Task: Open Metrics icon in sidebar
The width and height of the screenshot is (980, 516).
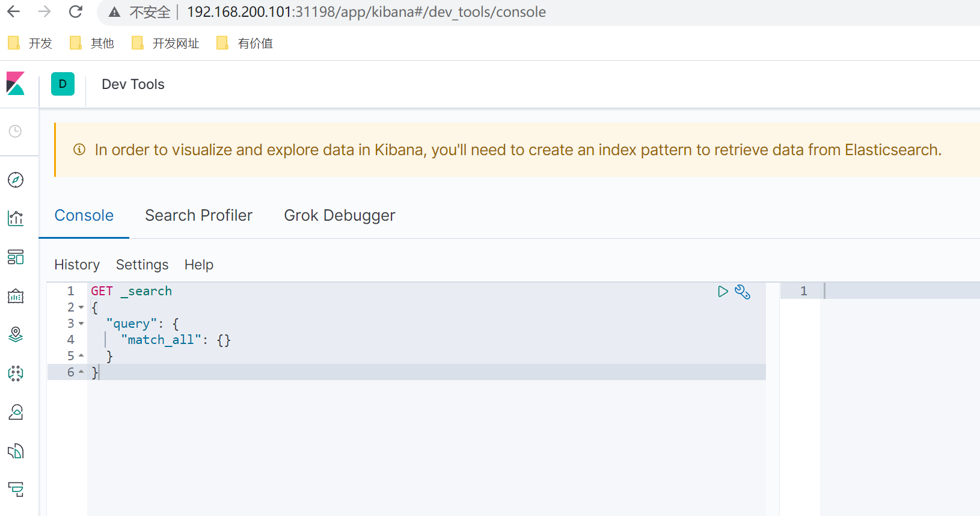Action: tap(16, 412)
